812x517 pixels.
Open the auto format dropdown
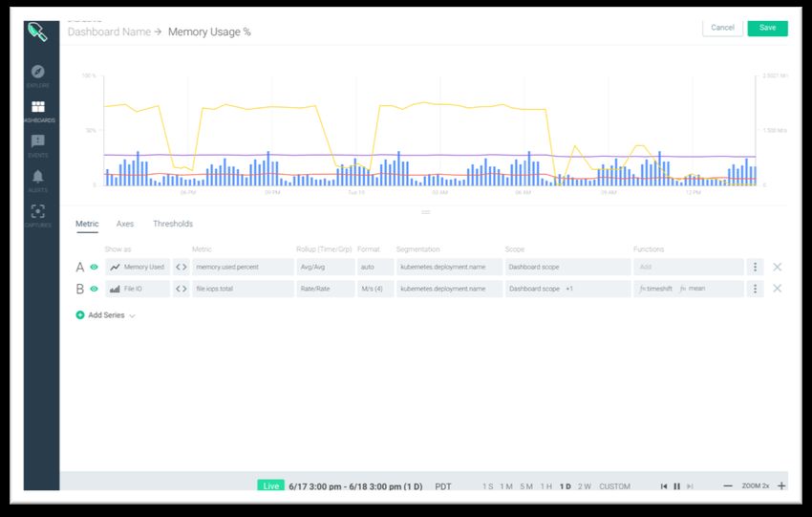pos(375,267)
